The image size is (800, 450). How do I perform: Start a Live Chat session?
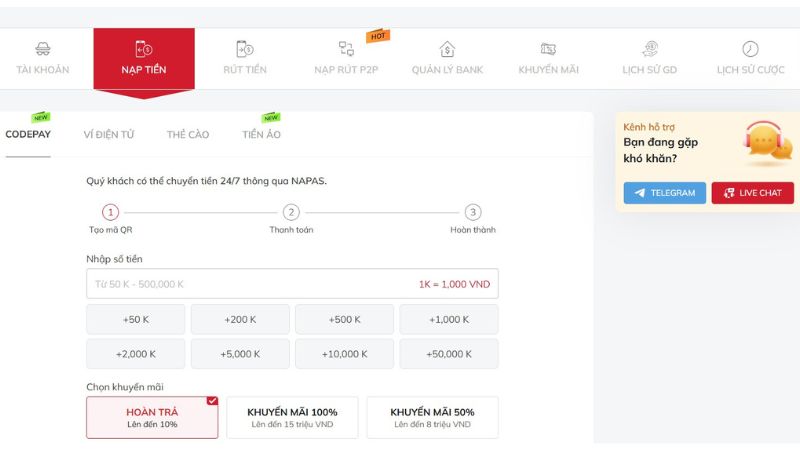(x=752, y=193)
